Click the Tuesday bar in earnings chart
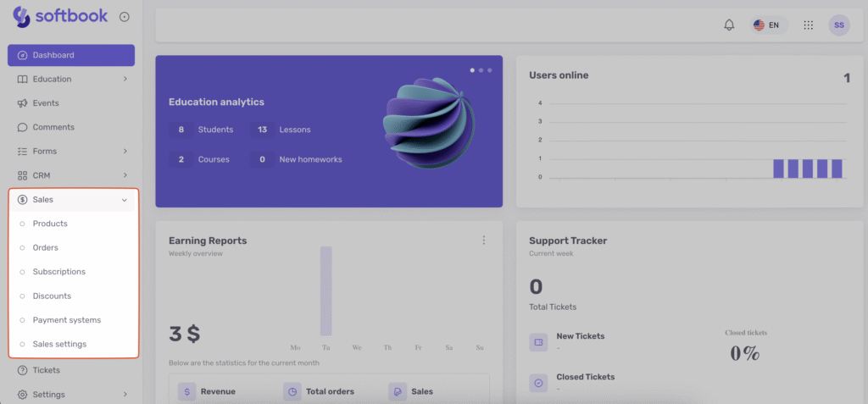This screenshot has width=868, height=404. pyautogui.click(x=326, y=291)
